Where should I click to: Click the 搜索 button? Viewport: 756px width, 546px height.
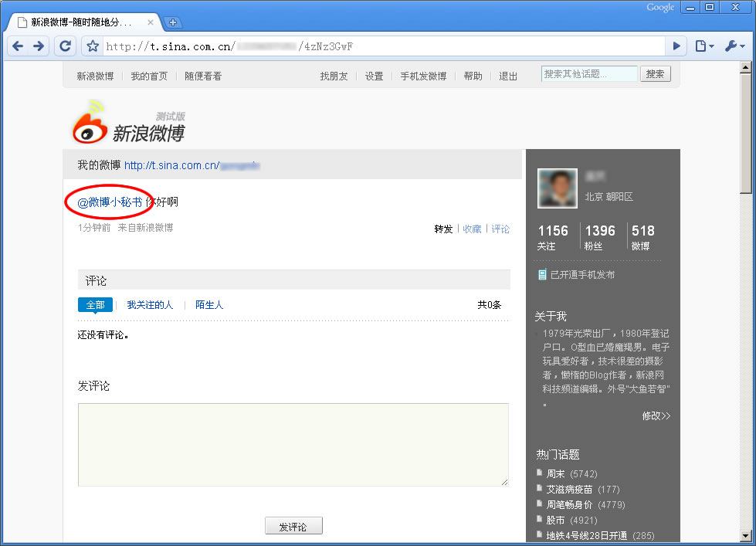coord(656,74)
